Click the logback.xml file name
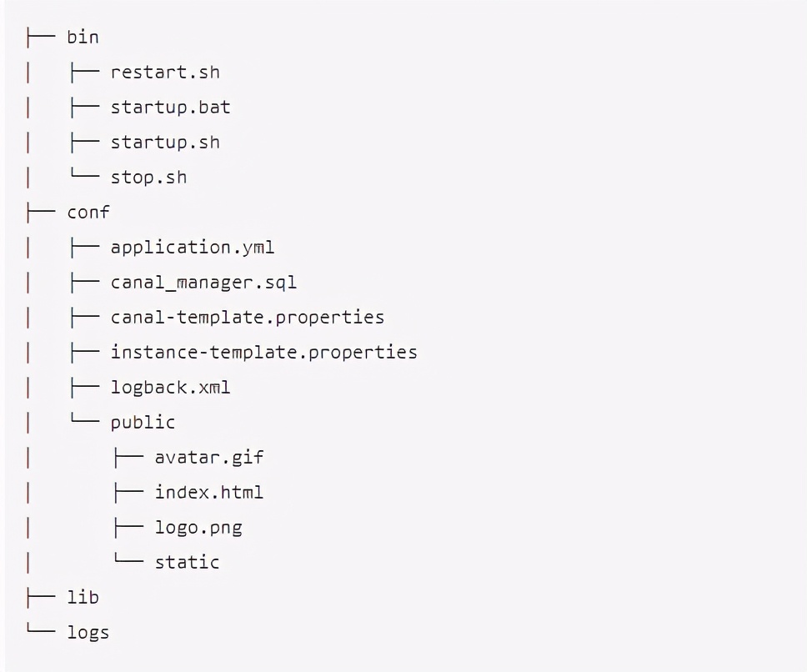The height and width of the screenshot is (672, 807). coord(170,387)
